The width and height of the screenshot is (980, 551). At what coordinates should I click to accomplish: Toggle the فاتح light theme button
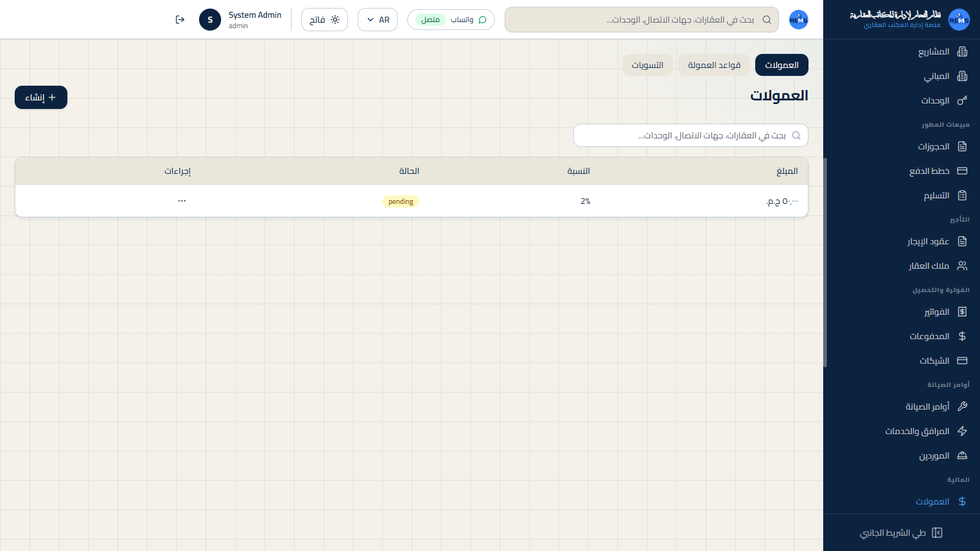[325, 20]
